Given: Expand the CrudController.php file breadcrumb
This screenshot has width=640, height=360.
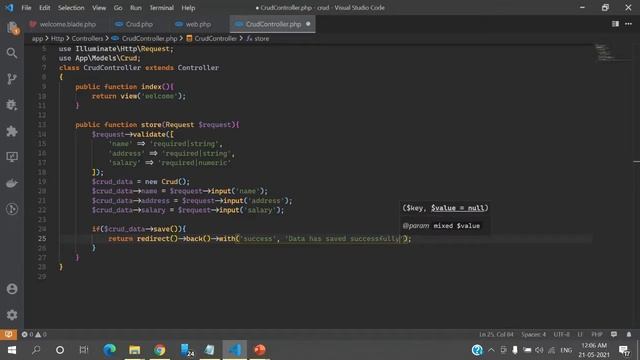Looking at the screenshot, I should click(x=145, y=38).
